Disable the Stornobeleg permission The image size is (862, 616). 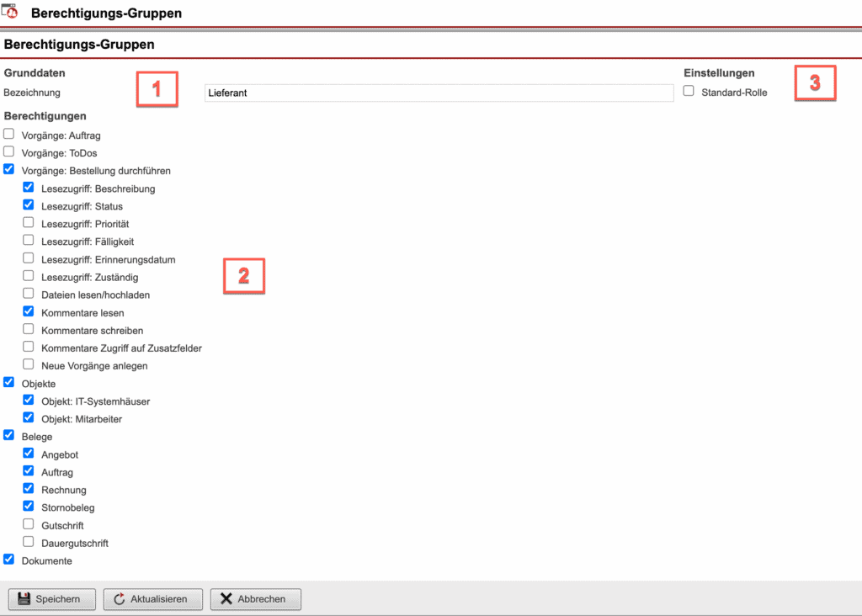(28, 507)
